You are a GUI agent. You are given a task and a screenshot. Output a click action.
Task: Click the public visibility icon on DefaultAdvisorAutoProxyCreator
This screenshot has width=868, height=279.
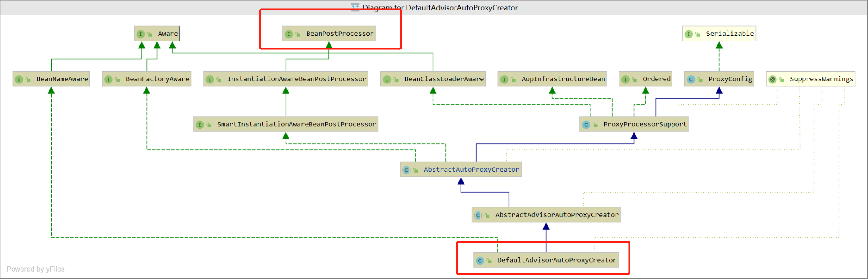[489, 261]
